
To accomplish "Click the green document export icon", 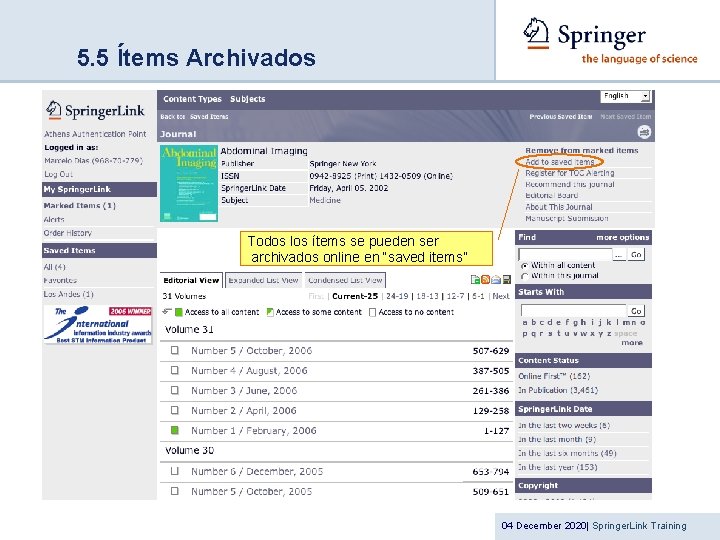I will tap(475, 279).
